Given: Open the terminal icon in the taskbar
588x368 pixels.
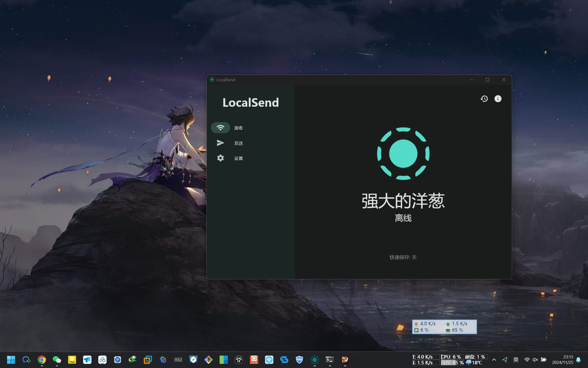Looking at the screenshot, I should click(330, 359).
